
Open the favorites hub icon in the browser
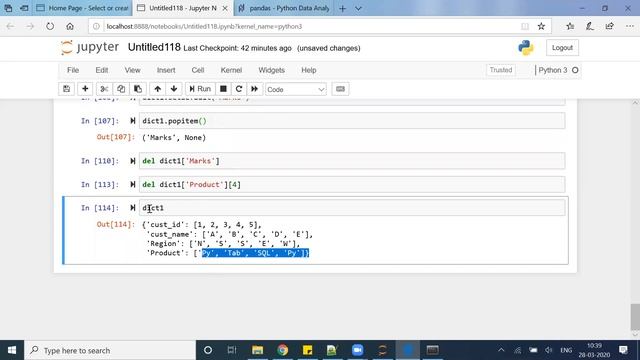(x=570, y=27)
